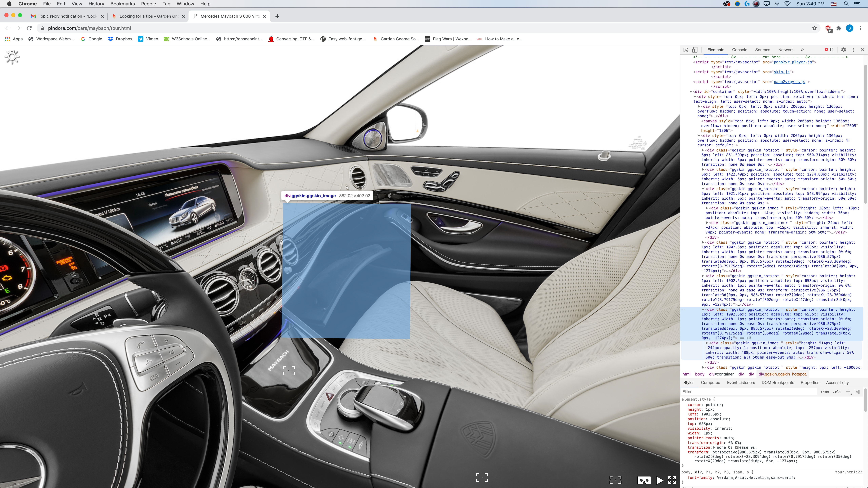Open the skin.js source link
The width and height of the screenshot is (868, 488).
(x=781, y=72)
